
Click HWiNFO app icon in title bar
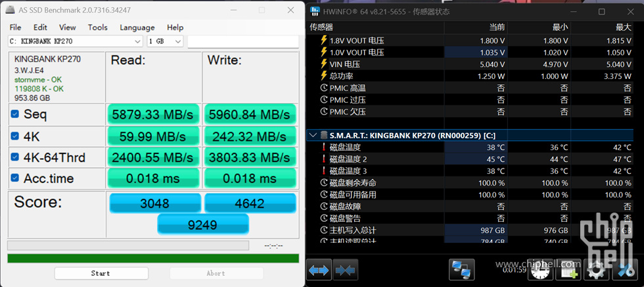point(315,11)
